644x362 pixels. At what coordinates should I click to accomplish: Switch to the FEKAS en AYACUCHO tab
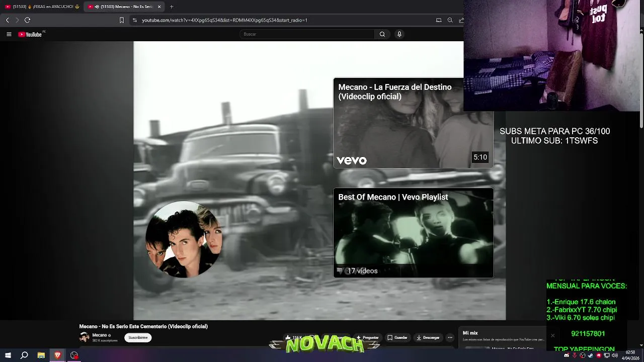[42, 7]
